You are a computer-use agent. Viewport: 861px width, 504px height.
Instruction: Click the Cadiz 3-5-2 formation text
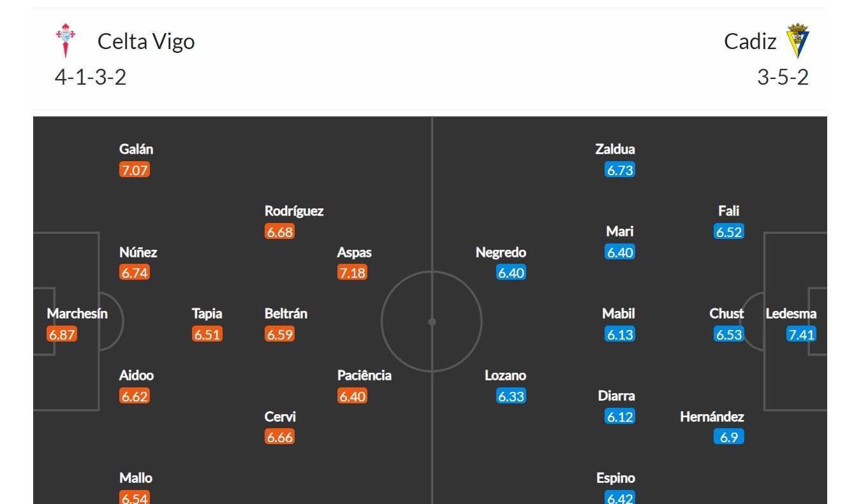[783, 77]
